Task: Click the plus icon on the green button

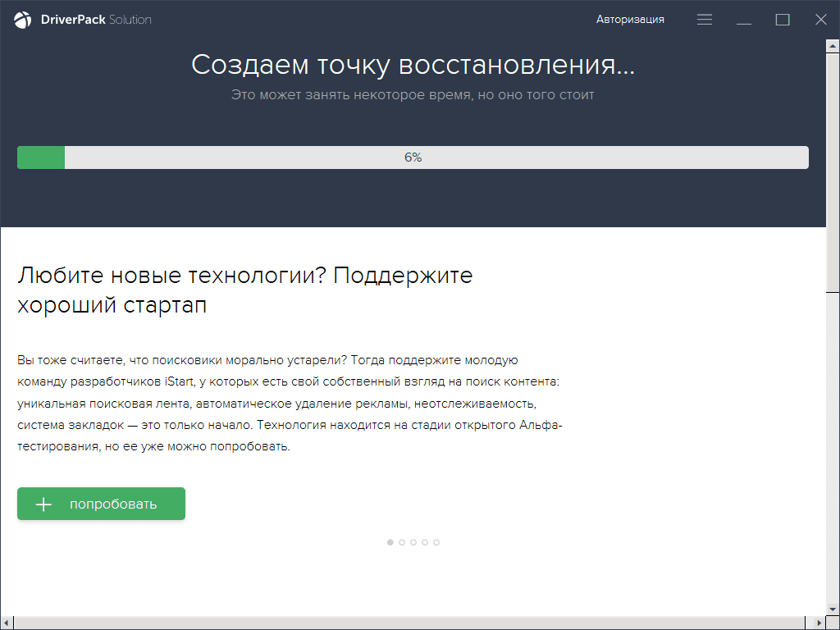Action: (44, 504)
